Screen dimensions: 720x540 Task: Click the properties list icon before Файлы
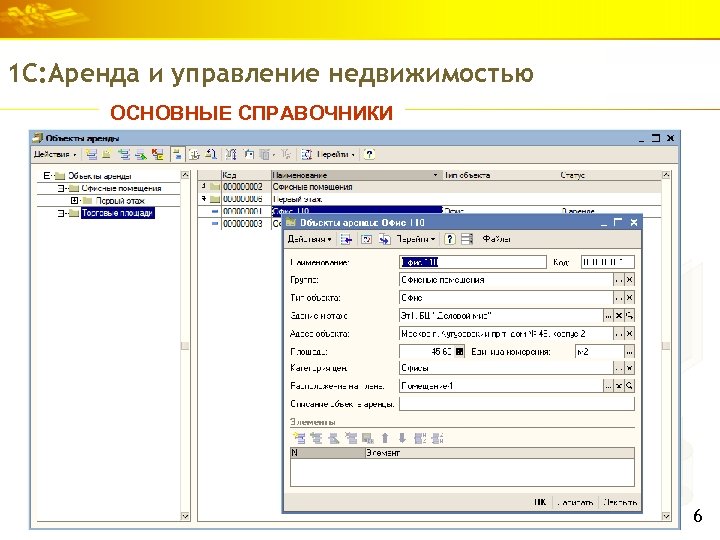[x=467, y=239]
